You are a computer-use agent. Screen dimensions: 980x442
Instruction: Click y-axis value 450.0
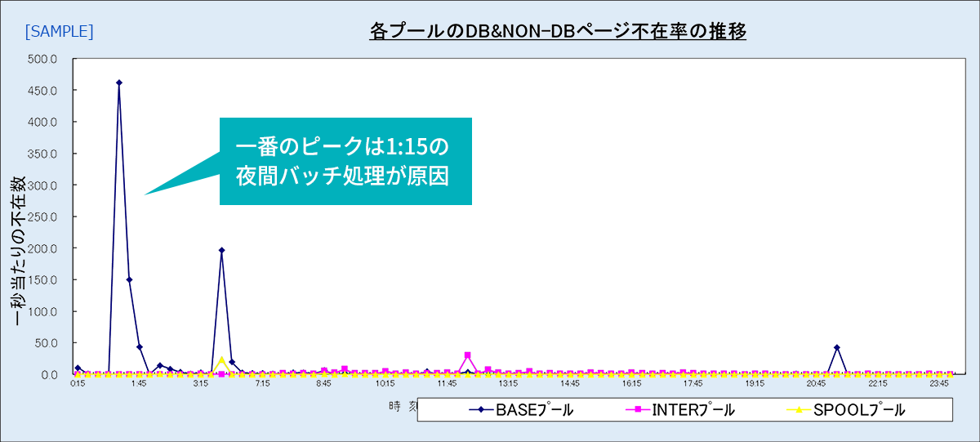[x=42, y=91]
